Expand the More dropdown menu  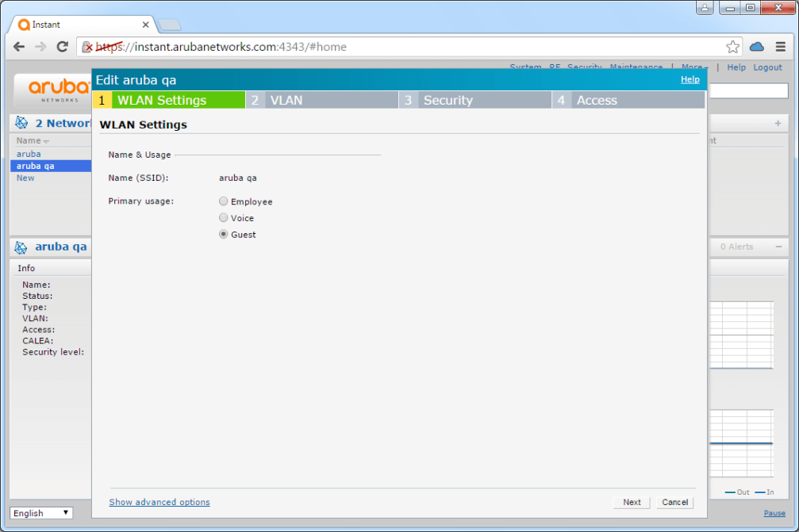tap(693, 67)
